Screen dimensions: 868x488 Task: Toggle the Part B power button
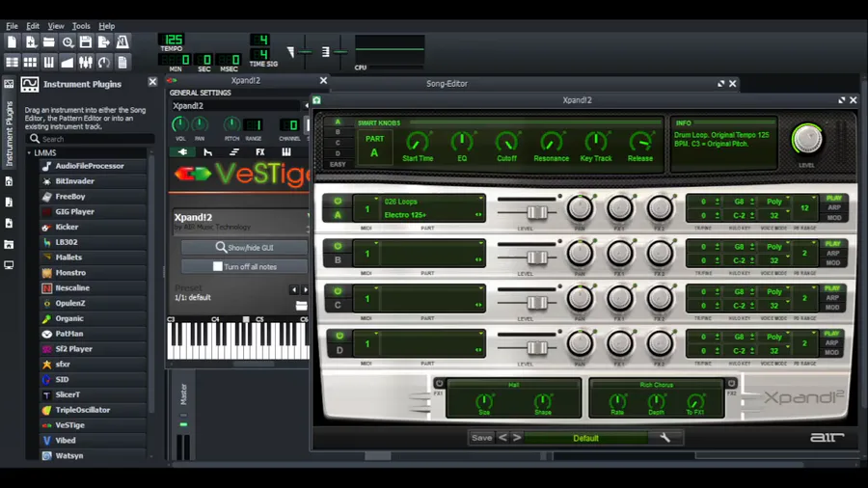click(338, 246)
